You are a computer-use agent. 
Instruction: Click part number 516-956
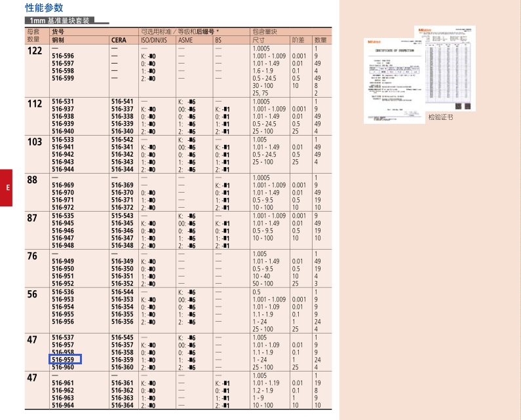click(x=63, y=322)
